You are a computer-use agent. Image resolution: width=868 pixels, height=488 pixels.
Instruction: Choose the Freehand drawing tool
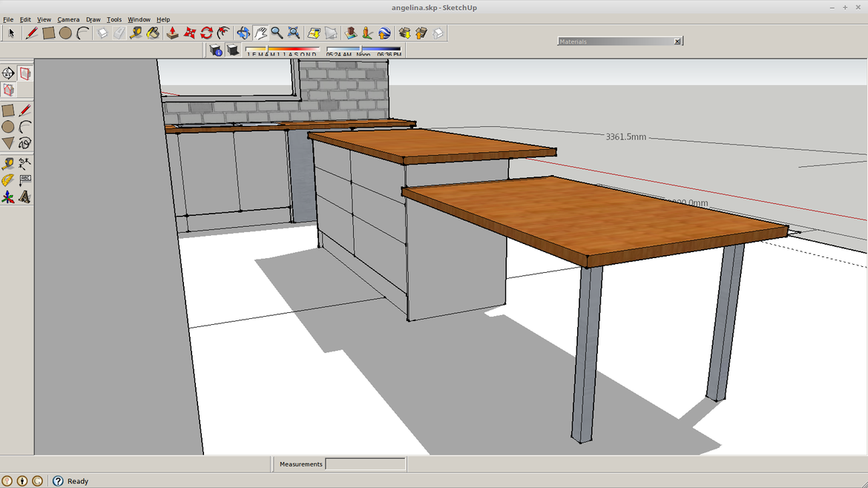coord(25,143)
